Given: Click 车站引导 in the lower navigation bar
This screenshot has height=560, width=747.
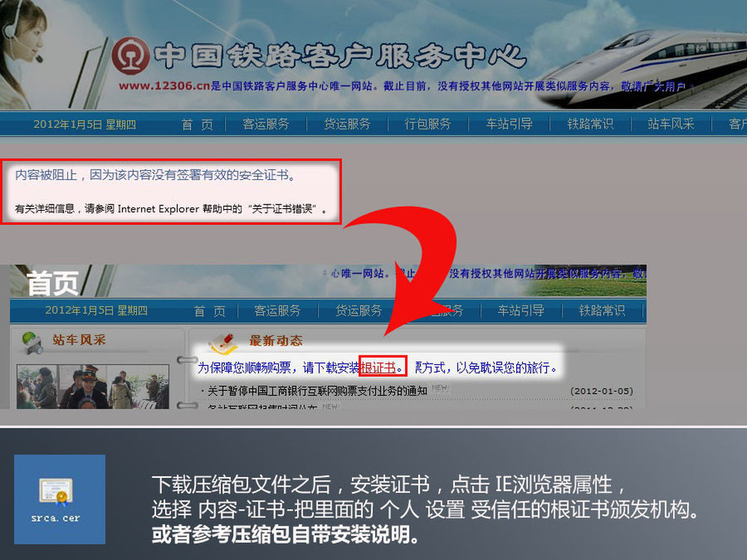Looking at the screenshot, I should click(x=521, y=311).
